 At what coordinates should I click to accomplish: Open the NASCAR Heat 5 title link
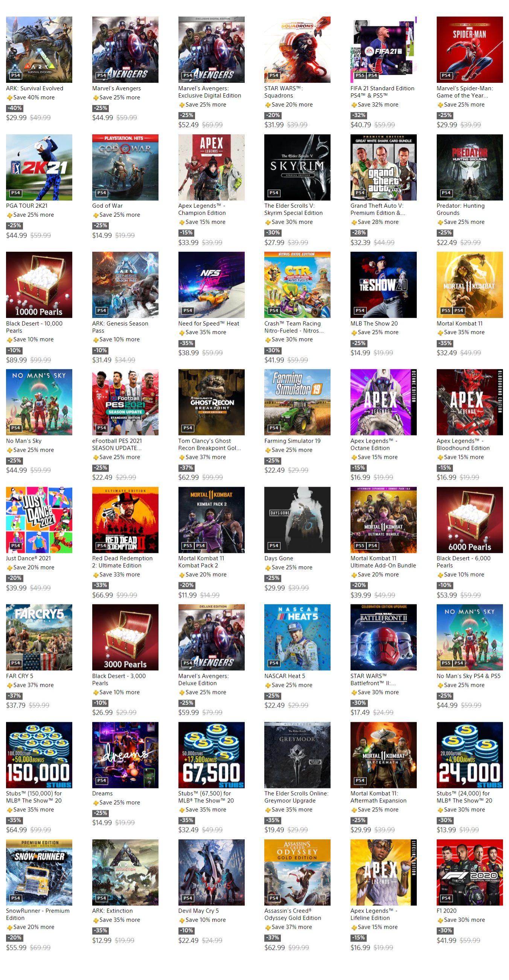coord(284,676)
